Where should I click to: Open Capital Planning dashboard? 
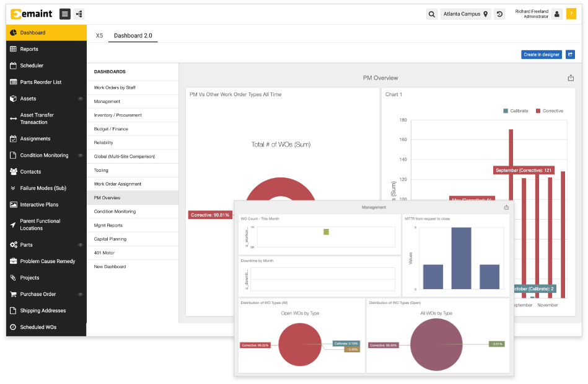(x=133, y=239)
